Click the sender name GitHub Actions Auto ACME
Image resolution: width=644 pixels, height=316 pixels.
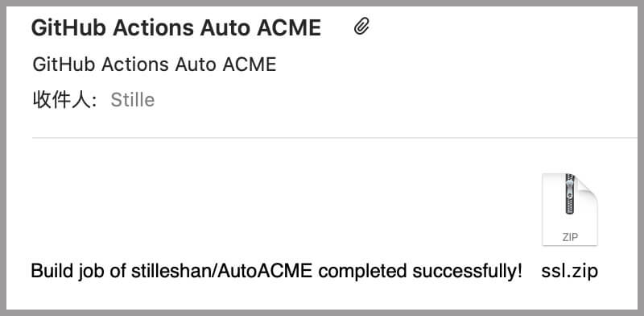(155, 64)
